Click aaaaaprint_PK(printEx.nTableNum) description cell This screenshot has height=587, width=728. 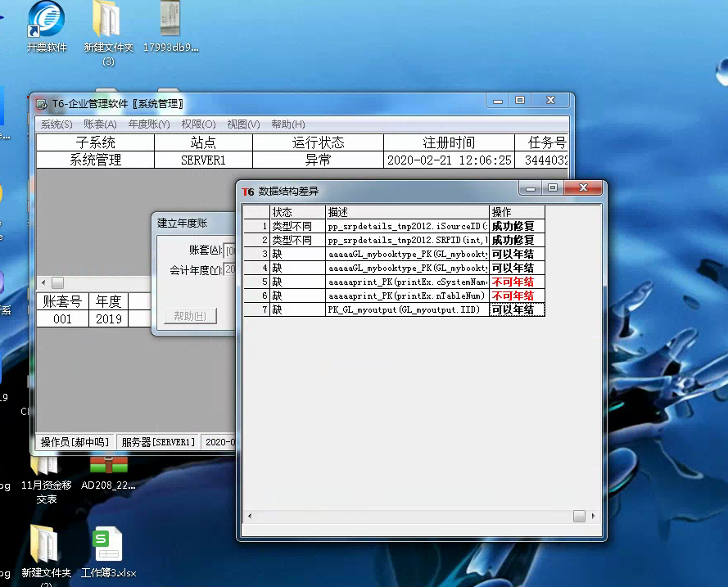tap(407, 296)
